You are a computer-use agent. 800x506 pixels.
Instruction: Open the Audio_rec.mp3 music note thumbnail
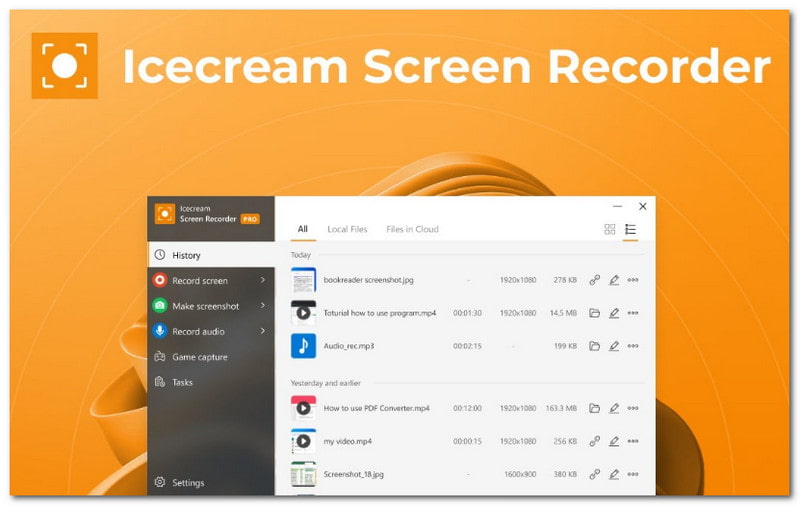pyautogui.click(x=304, y=346)
